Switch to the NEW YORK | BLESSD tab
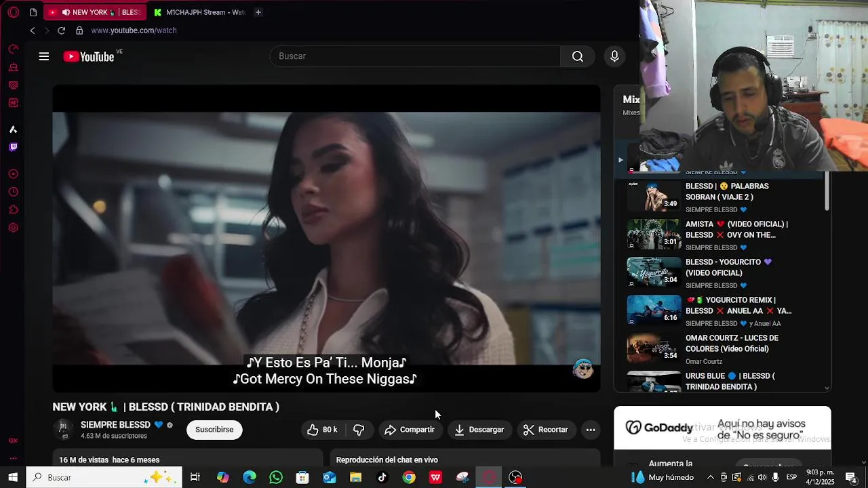The height and width of the screenshot is (488, 868). (94, 12)
